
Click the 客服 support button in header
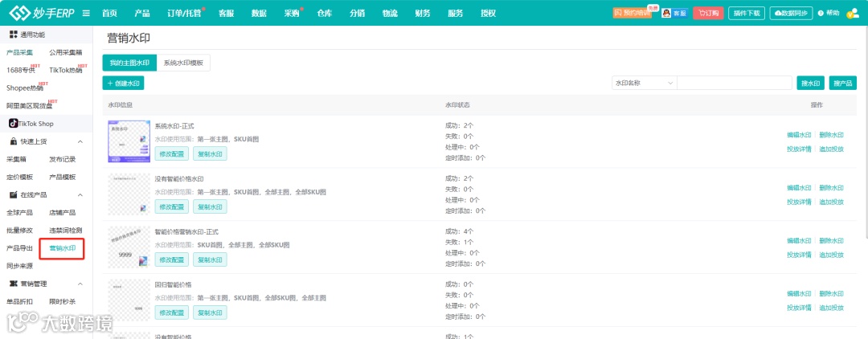[675, 14]
